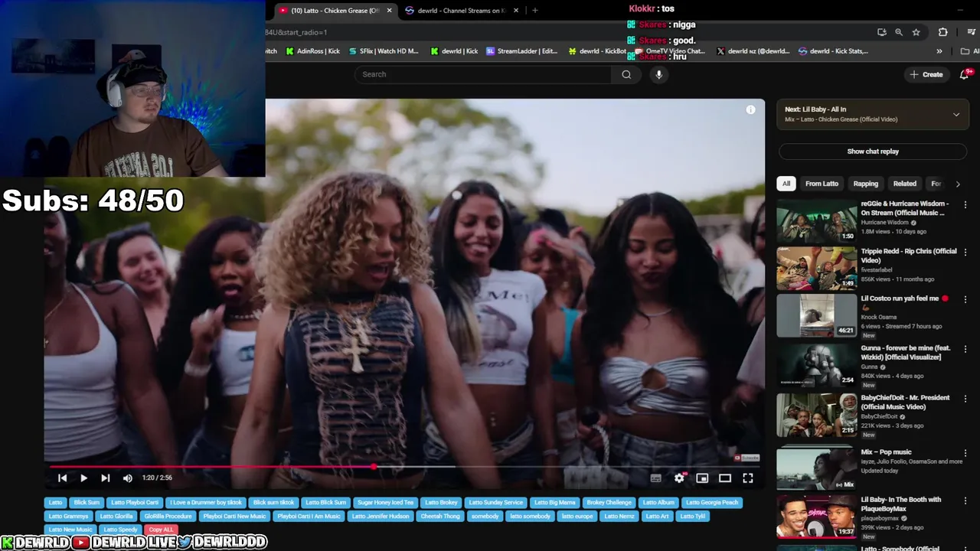The image size is (980, 551).
Task: Mute the video using the speaker icon
Action: point(127,478)
